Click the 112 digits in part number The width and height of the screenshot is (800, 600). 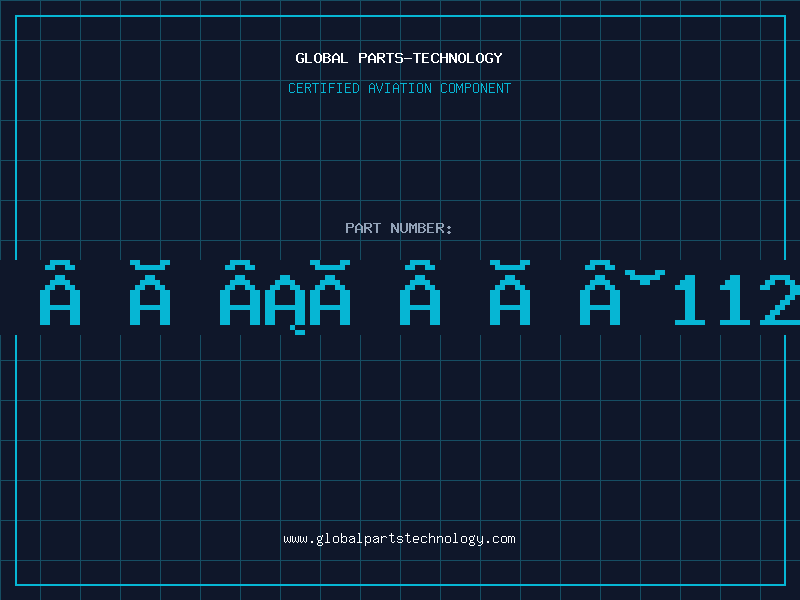(x=738, y=299)
